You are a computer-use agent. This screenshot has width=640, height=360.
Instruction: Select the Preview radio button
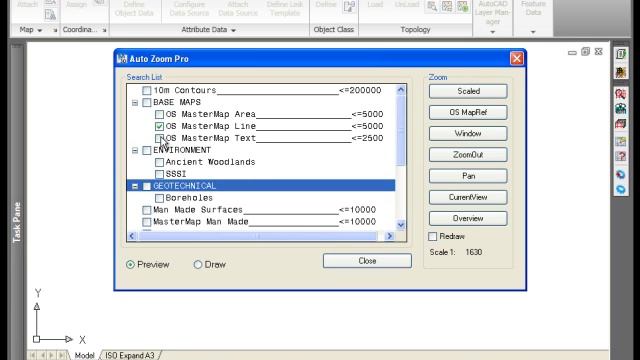pyautogui.click(x=130, y=264)
